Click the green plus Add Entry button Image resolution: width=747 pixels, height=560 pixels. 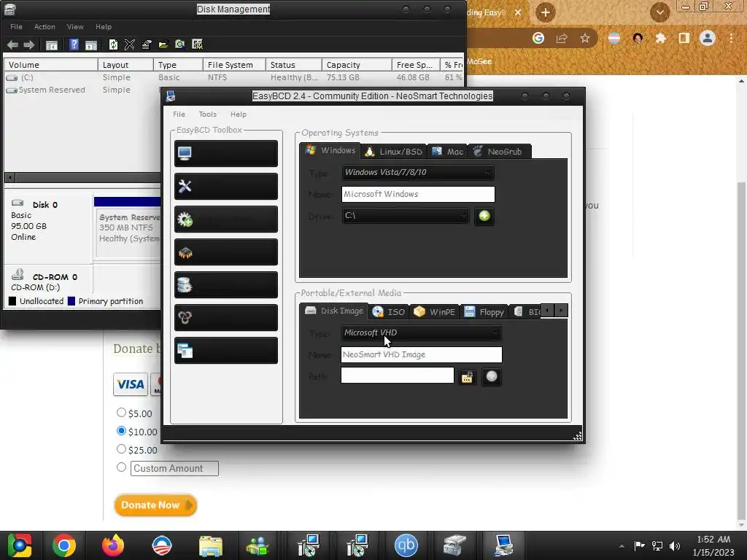click(484, 216)
